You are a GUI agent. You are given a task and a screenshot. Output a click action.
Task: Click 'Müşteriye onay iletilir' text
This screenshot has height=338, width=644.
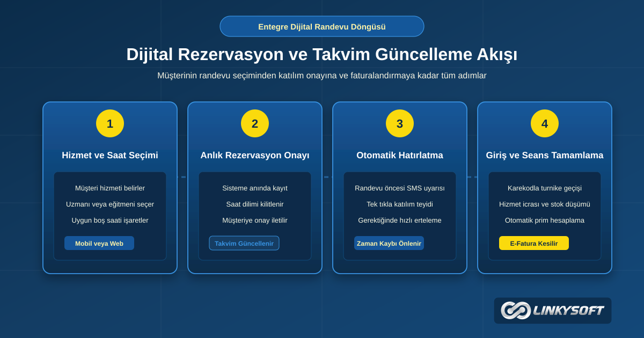(255, 220)
